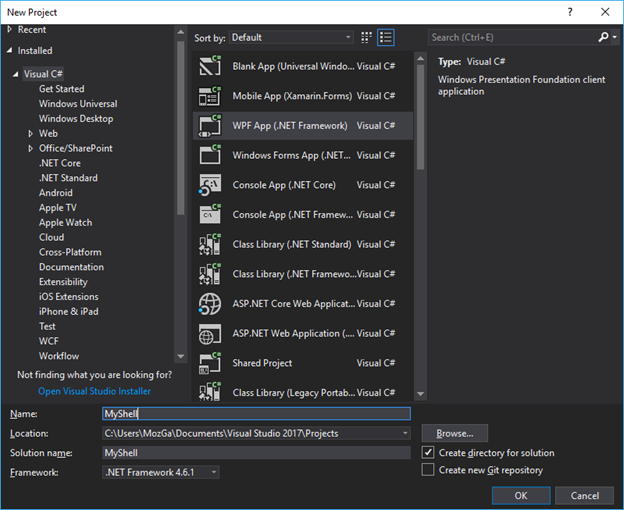Open Visual Studio Installer link
Screen dimensions: 624x510
pos(94,391)
